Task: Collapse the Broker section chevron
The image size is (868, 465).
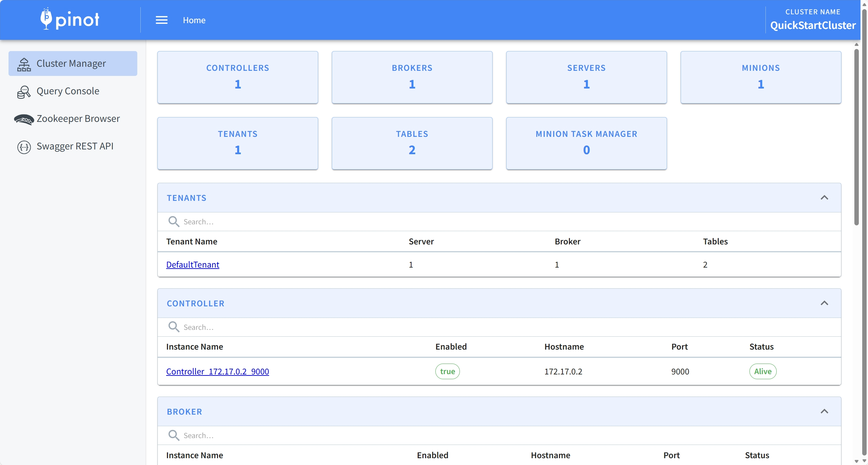Action: 824,412
